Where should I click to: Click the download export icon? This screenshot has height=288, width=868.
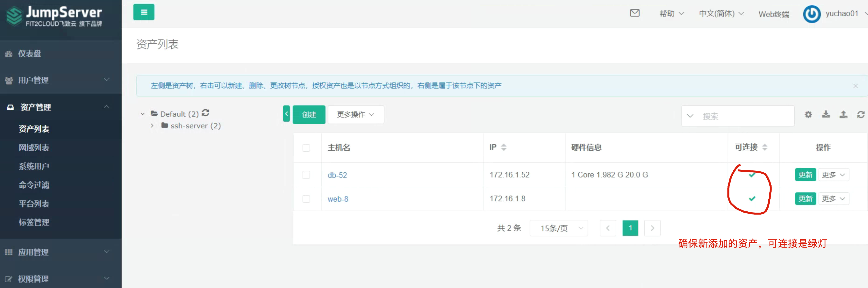[x=826, y=115]
